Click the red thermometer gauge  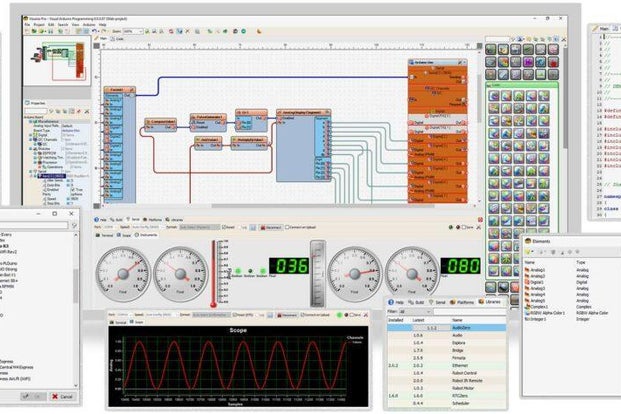click(214, 273)
